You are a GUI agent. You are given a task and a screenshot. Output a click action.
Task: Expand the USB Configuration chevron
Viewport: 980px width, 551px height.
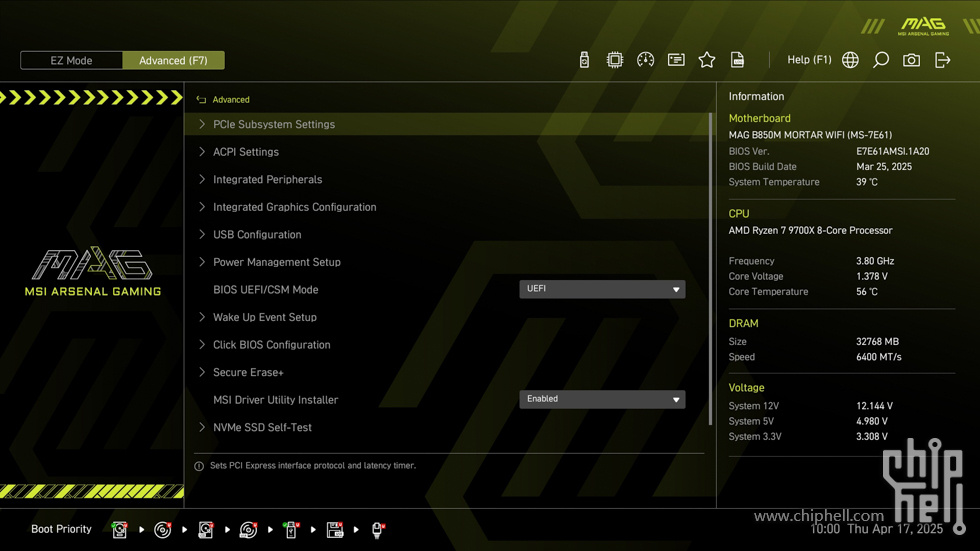(x=202, y=234)
